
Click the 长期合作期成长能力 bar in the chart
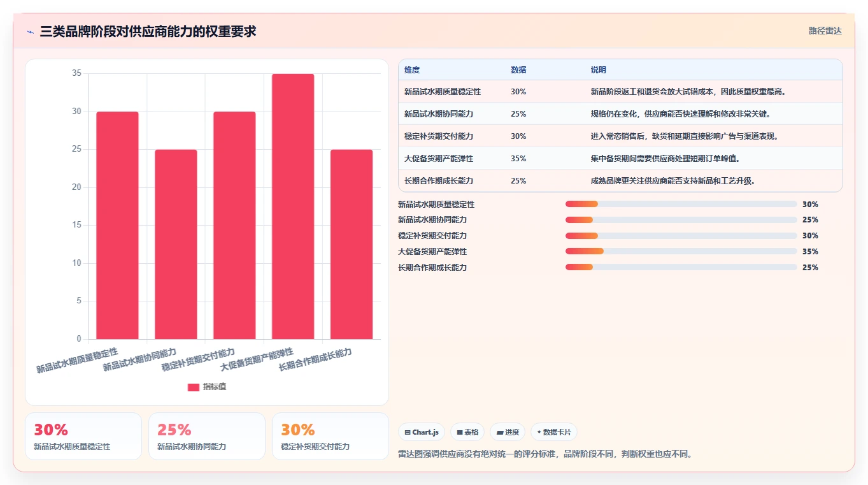coord(352,244)
